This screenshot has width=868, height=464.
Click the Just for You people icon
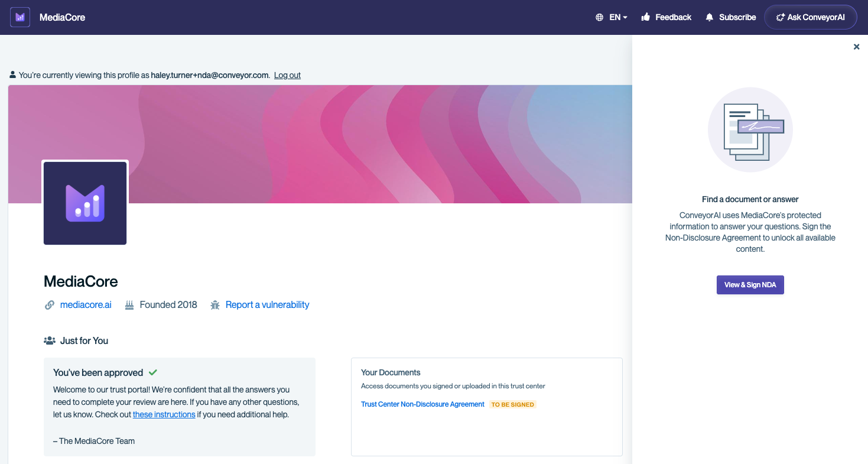(x=50, y=340)
